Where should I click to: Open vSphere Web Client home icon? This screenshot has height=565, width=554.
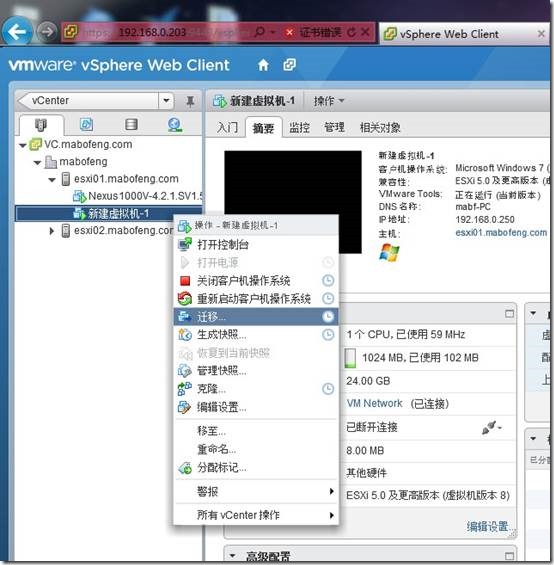pyautogui.click(x=263, y=65)
